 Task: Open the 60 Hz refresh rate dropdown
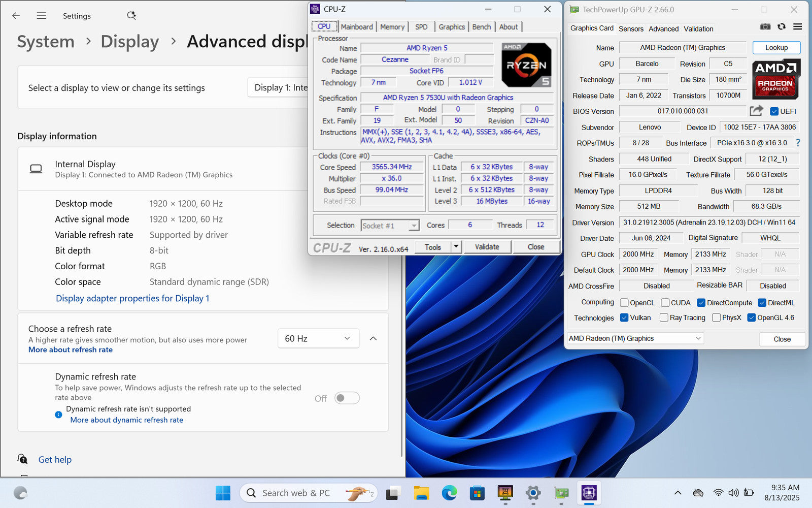click(318, 338)
